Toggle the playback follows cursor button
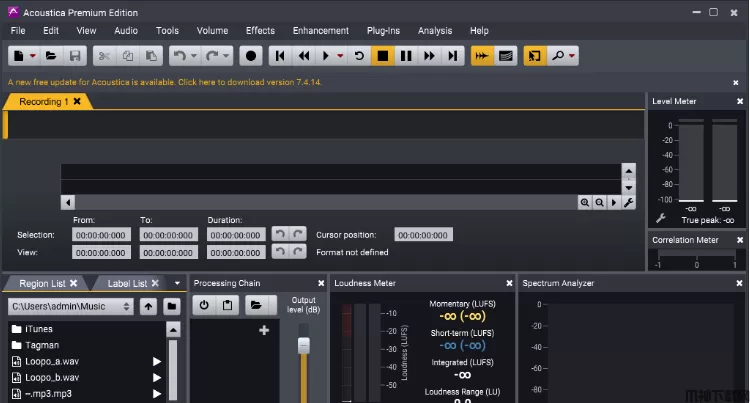 [x=482, y=56]
